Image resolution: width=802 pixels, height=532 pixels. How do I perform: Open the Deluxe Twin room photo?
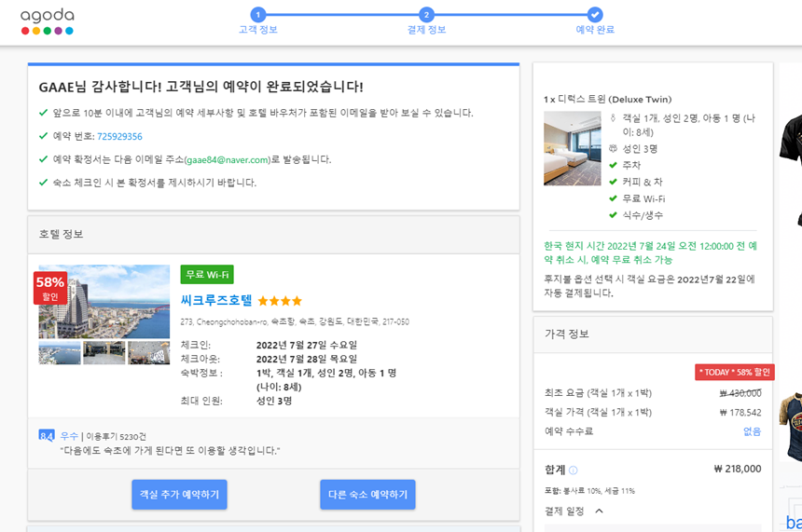click(573, 148)
